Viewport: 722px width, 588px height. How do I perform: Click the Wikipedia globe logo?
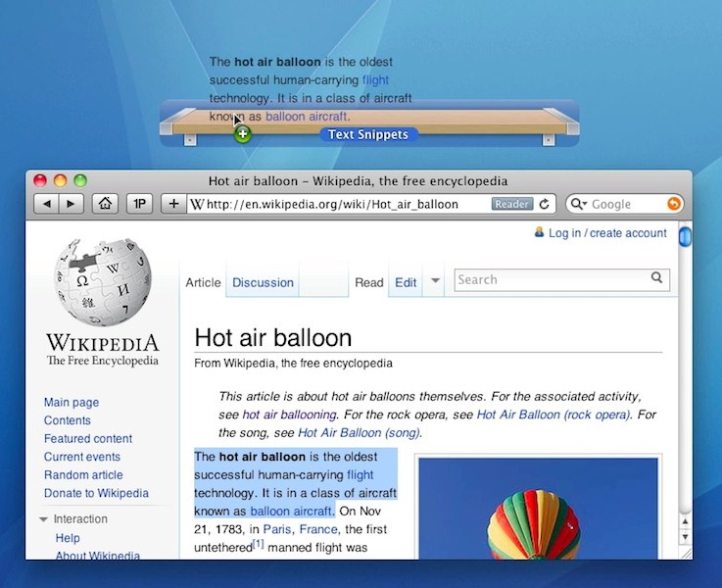pos(103,282)
